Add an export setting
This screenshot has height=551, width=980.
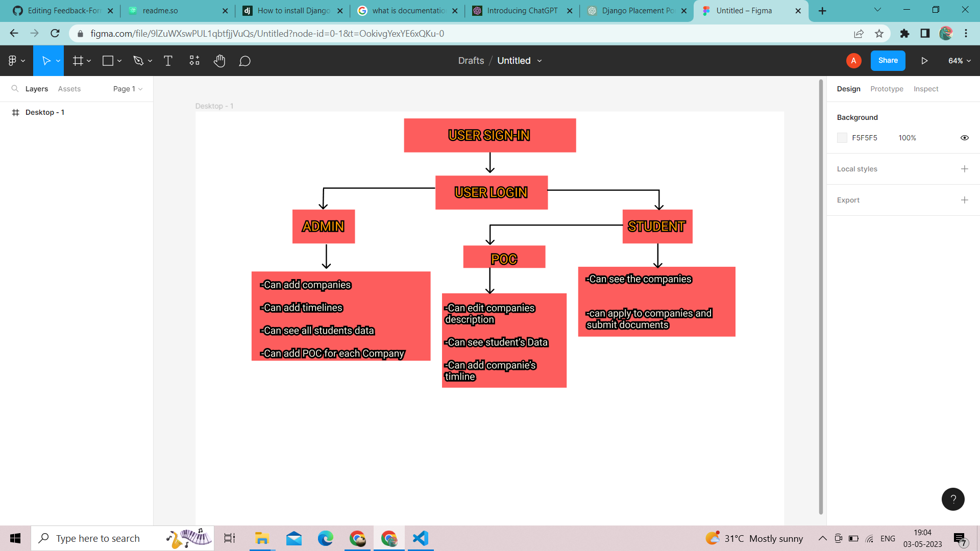964,200
